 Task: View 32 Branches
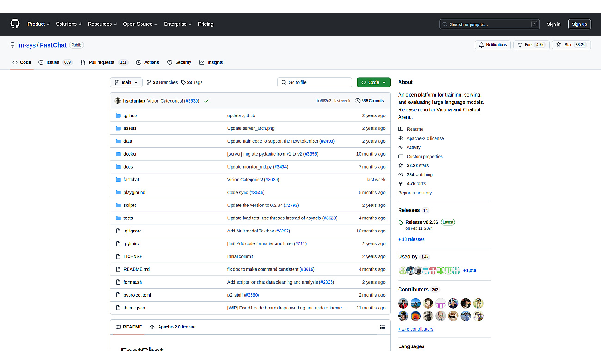pyautogui.click(x=162, y=82)
